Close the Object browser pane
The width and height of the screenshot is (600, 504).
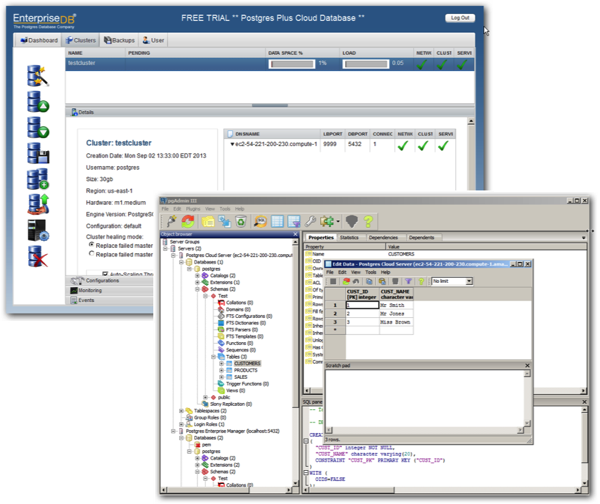coord(295,234)
